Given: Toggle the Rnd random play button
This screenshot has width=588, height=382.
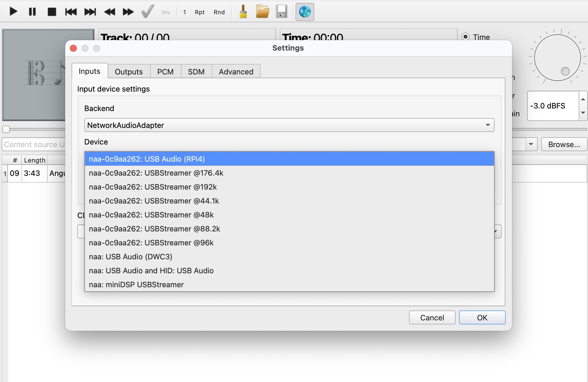Looking at the screenshot, I should [219, 12].
